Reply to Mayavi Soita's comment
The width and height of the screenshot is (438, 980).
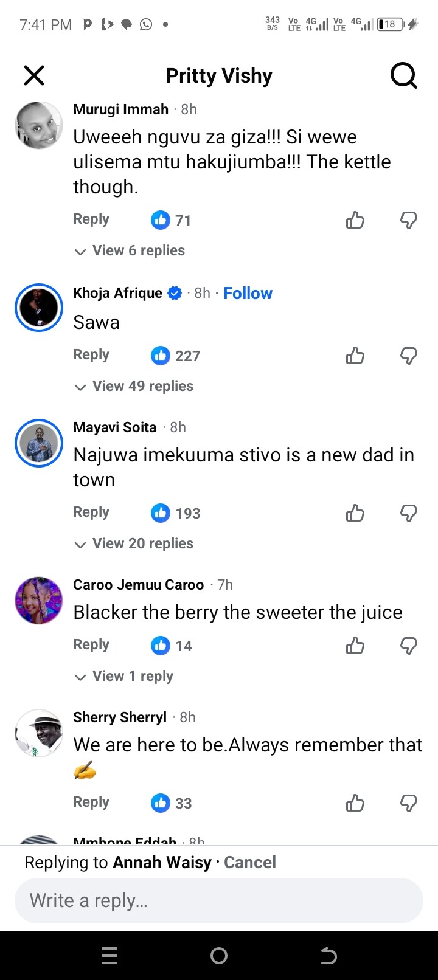pos(91,512)
